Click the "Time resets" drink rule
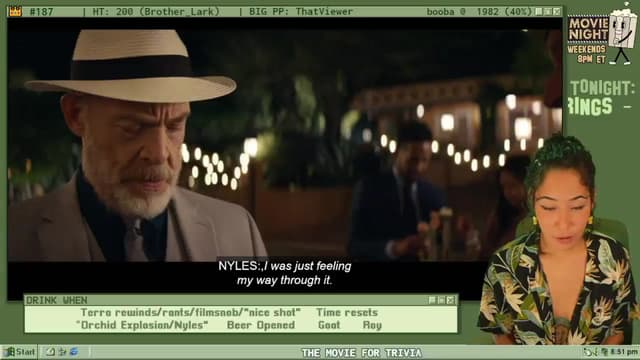Image resolution: width=640 pixels, height=360 pixels. (347, 313)
